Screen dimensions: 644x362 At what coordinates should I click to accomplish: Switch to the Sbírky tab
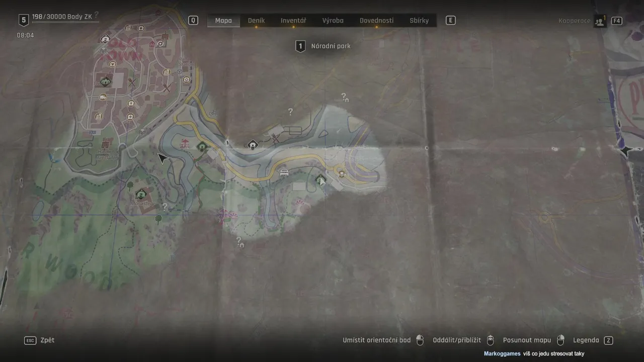[x=419, y=21]
